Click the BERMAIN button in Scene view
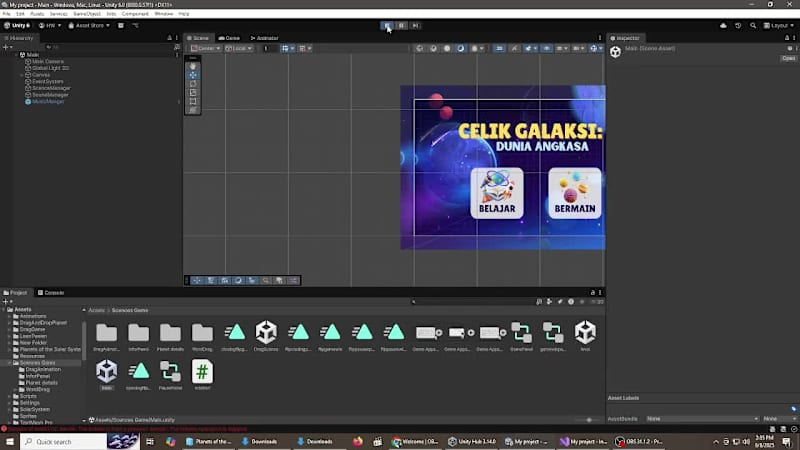800x450 pixels. pos(575,193)
